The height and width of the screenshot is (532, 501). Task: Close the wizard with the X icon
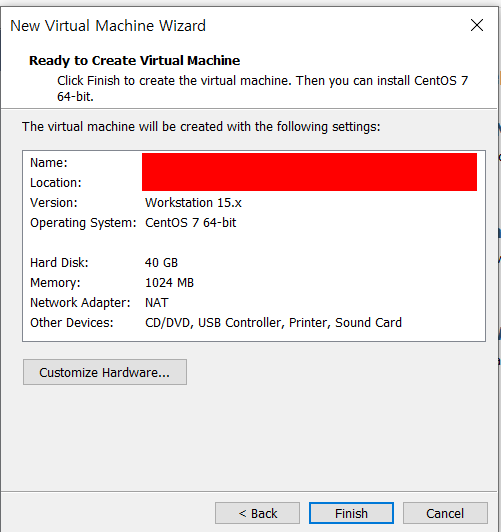477,25
